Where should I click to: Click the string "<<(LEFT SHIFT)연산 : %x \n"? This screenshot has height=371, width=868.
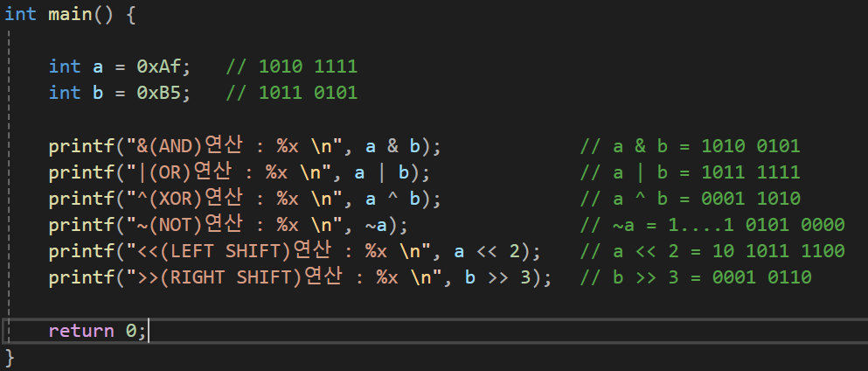point(280,251)
